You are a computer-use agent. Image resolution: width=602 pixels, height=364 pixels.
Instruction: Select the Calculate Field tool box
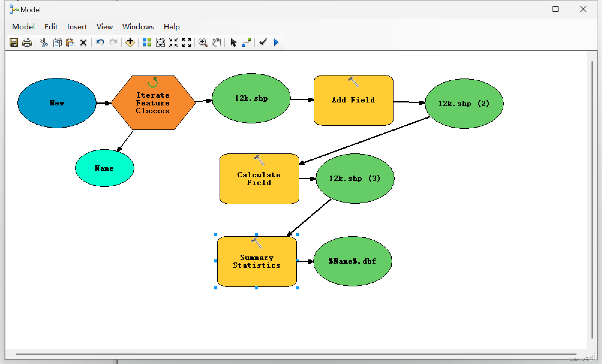(x=259, y=179)
